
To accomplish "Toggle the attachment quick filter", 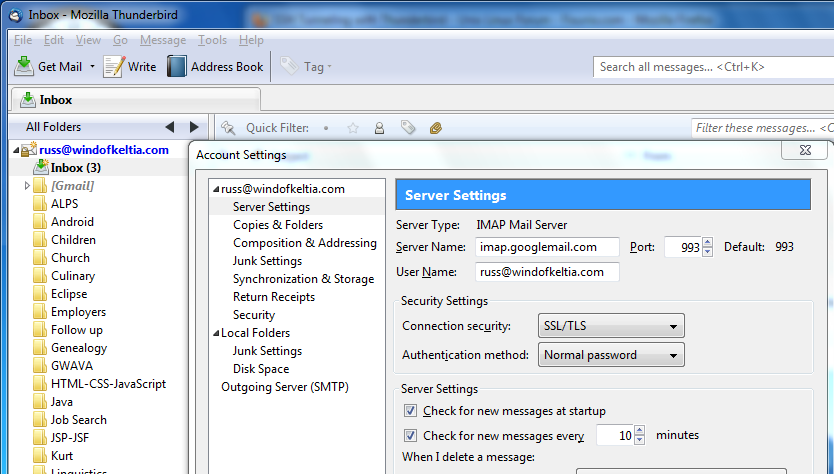I will (x=436, y=128).
